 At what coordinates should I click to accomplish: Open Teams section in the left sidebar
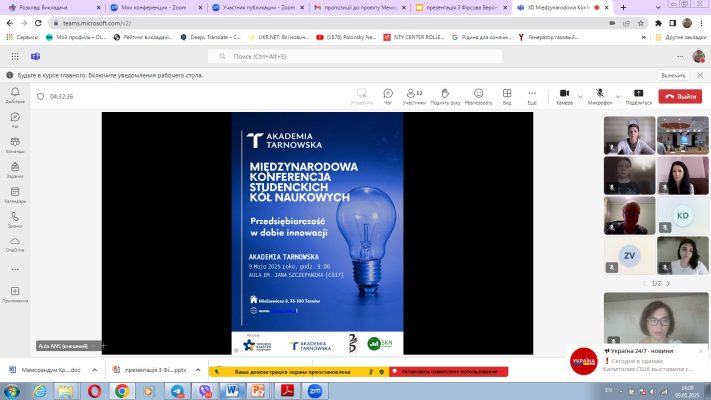pyautogui.click(x=15, y=145)
